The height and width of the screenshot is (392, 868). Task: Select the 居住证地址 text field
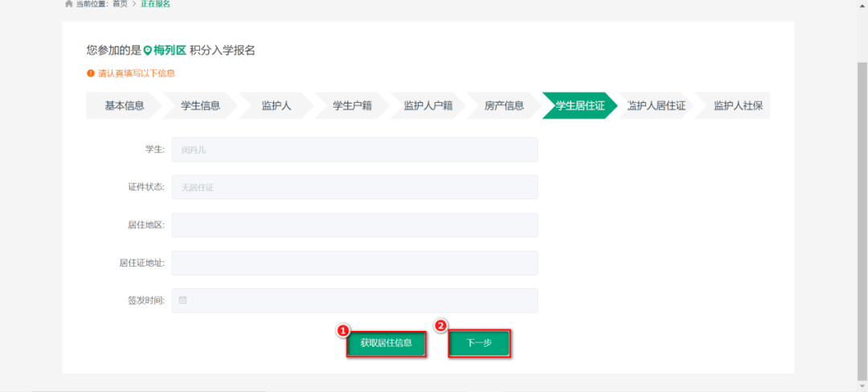(354, 263)
